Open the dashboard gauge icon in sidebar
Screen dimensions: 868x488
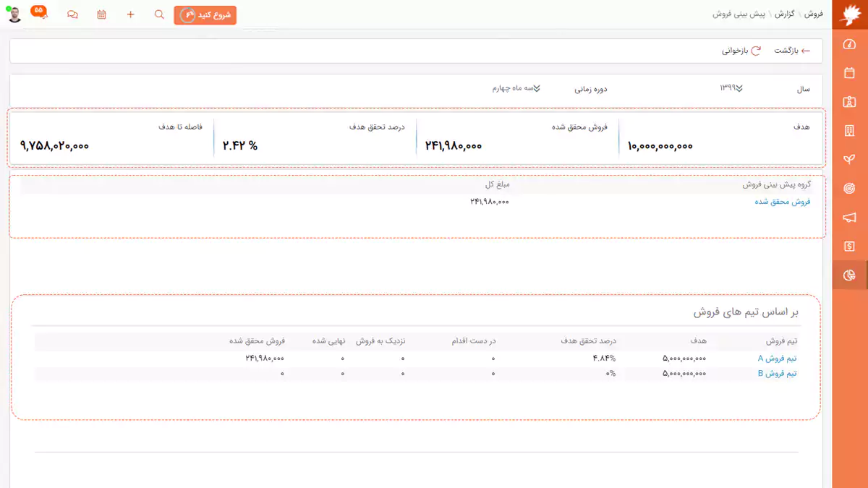[x=850, y=44]
